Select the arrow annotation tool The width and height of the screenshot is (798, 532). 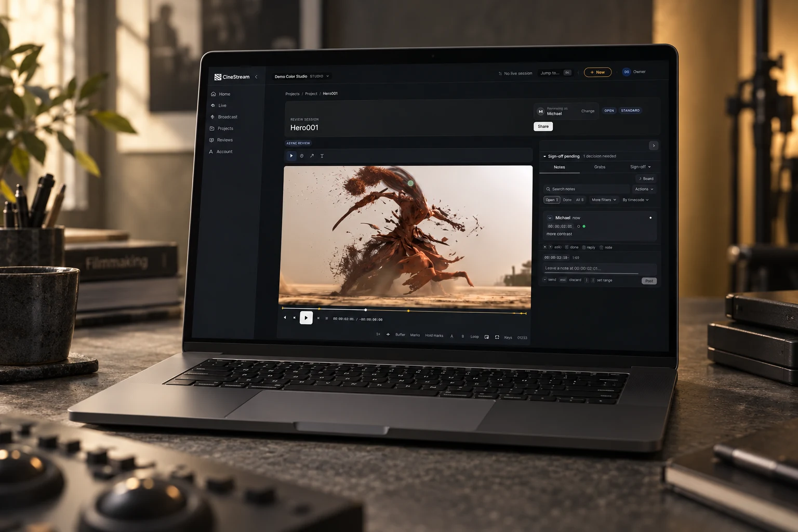coord(312,156)
